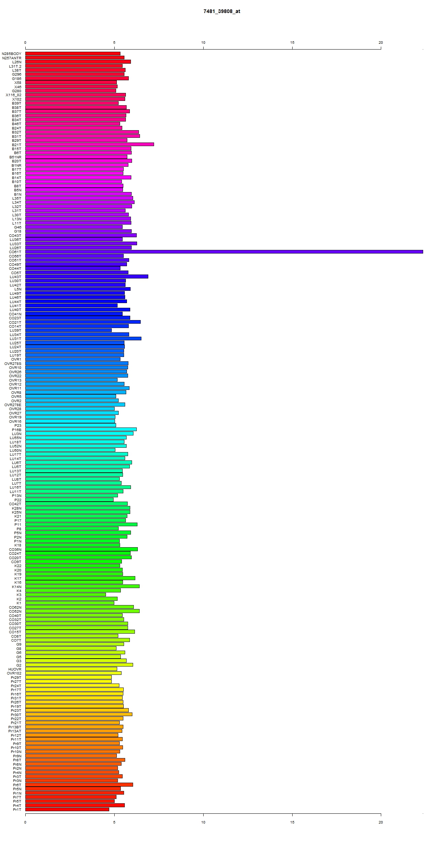Click the B32T sample label
The height and width of the screenshot is (868, 434).
(x=17, y=132)
